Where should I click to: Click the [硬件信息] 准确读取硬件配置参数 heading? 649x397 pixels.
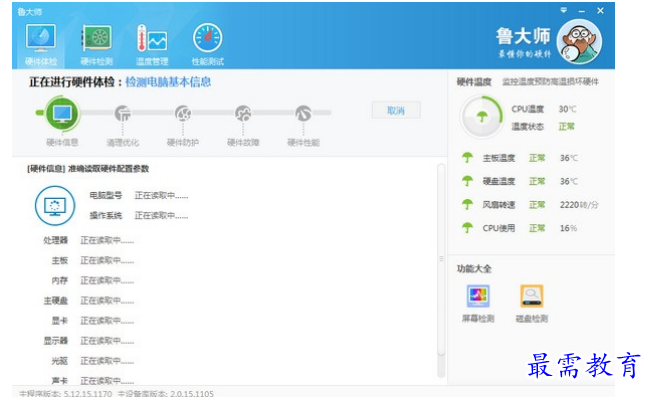pos(88,169)
